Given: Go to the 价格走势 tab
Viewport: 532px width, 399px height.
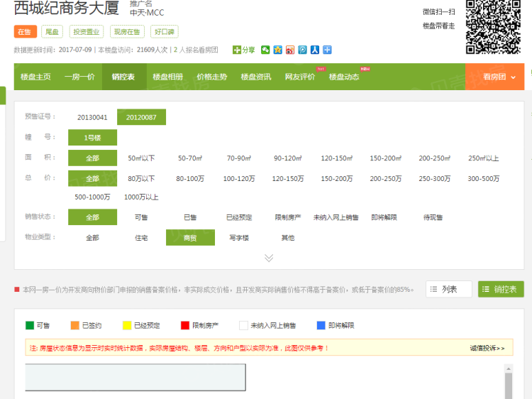Looking at the screenshot, I should [211, 77].
